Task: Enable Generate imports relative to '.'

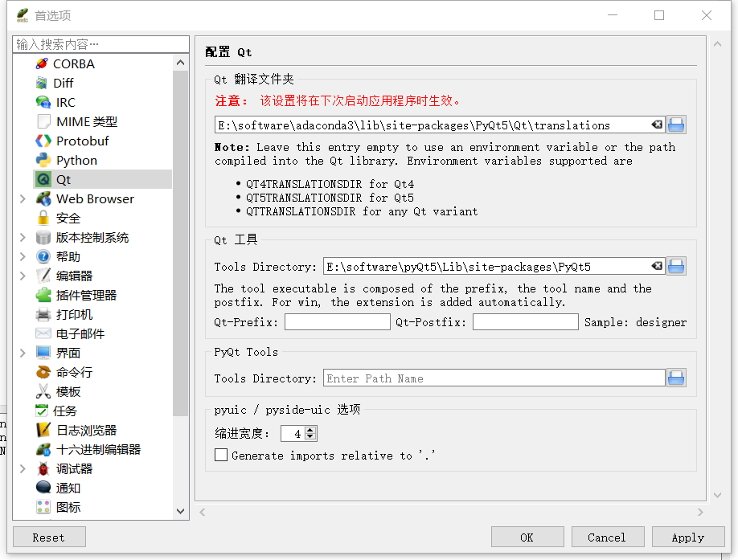Action: tap(221, 455)
